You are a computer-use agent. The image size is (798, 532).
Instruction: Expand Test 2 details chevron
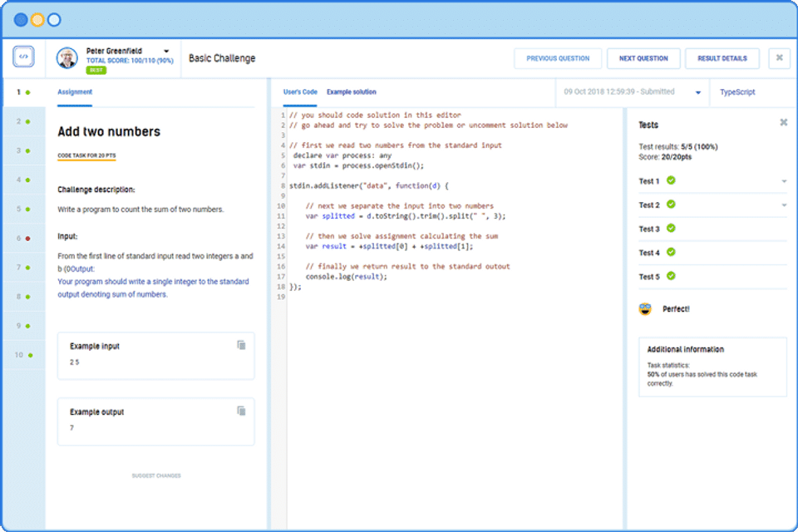(x=784, y=205)
